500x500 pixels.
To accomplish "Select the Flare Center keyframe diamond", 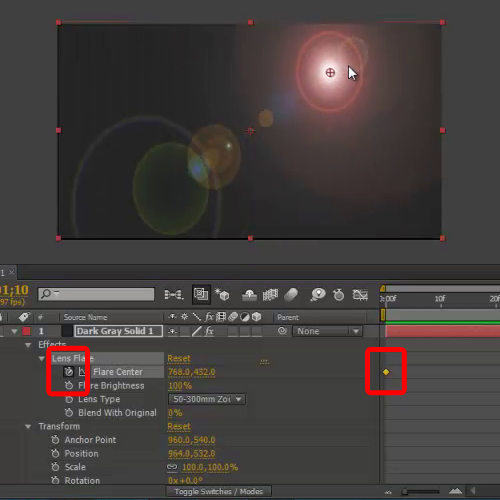I will click(386, 372).
